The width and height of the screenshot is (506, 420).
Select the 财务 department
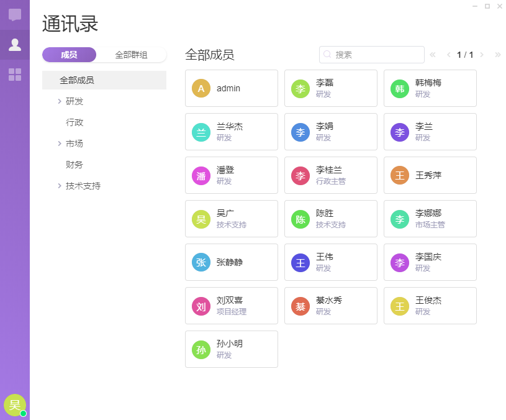(75, 165)
